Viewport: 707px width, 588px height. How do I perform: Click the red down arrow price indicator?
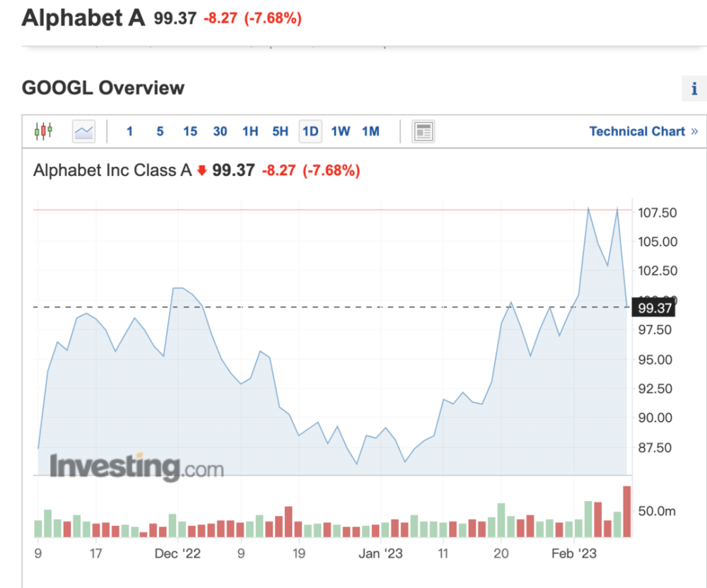click(x=201, y=170)
